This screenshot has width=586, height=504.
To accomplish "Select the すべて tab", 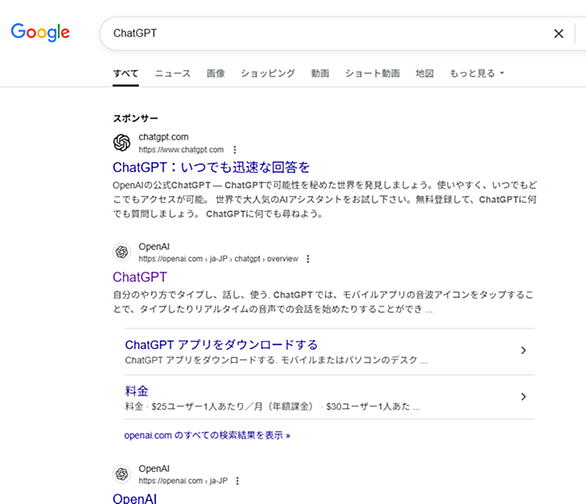I will [x=126, y=73].
